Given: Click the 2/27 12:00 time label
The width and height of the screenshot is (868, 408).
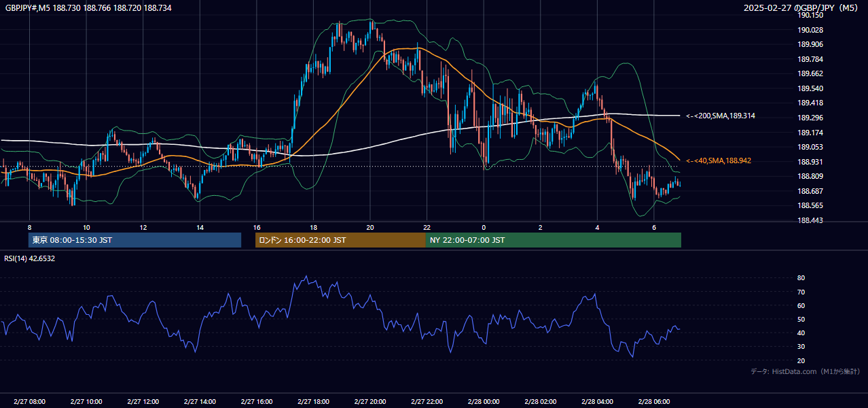Looking at the screenshot, I should [143, 402].
